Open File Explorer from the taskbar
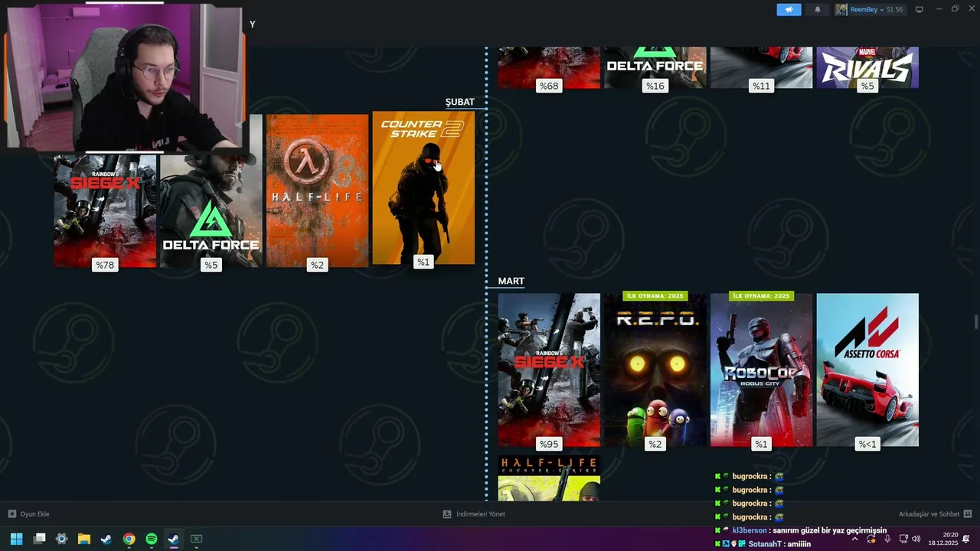The height and width of the screenshot is (551, 980). [x=84, y=539]
